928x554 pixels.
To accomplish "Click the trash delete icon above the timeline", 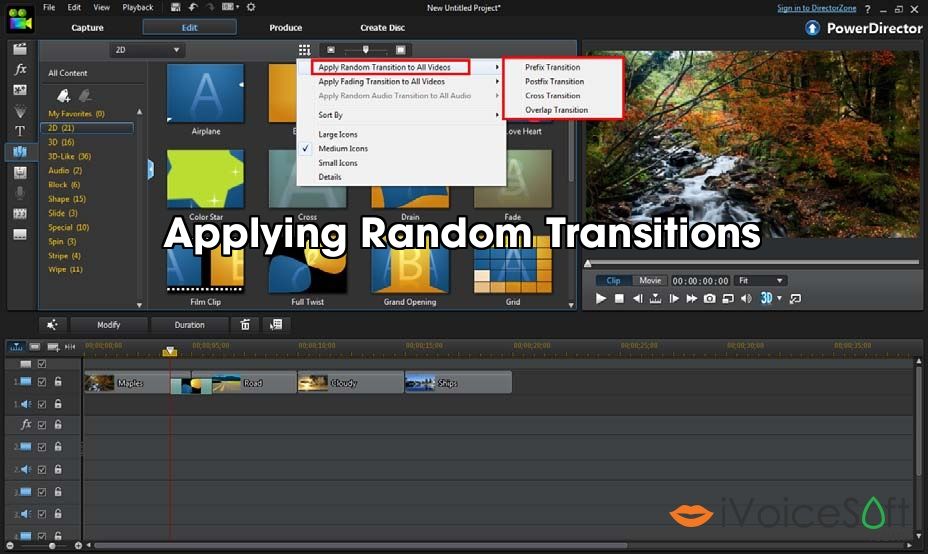I will (245, 324).
